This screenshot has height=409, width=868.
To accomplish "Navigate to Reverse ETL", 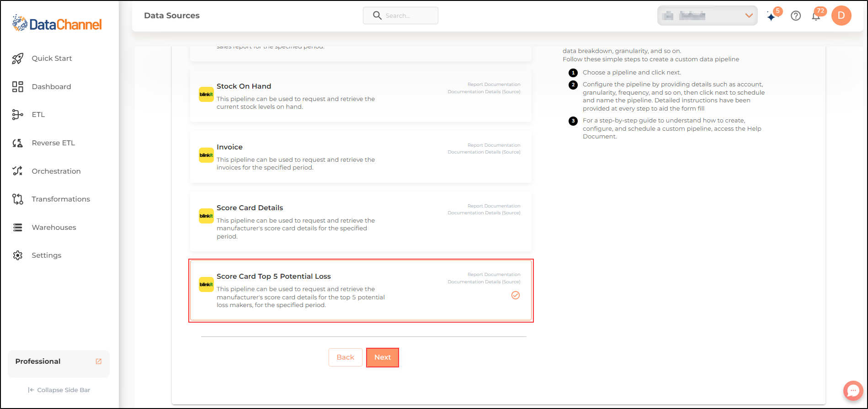I will coord(53,143).
